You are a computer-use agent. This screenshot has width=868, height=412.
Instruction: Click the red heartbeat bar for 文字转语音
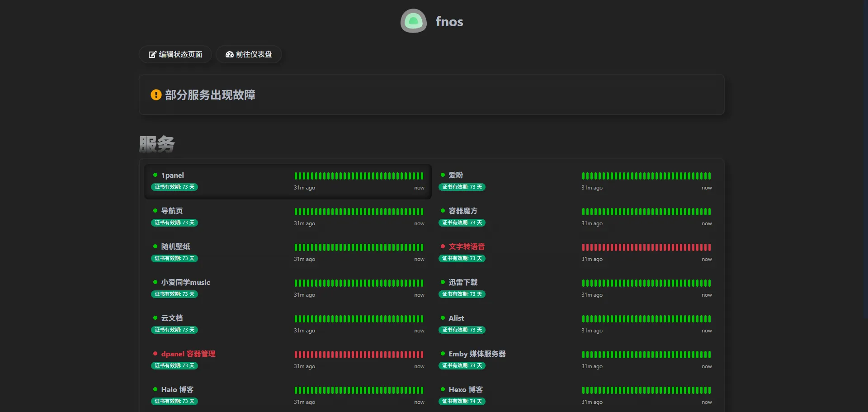pos(646,247)
